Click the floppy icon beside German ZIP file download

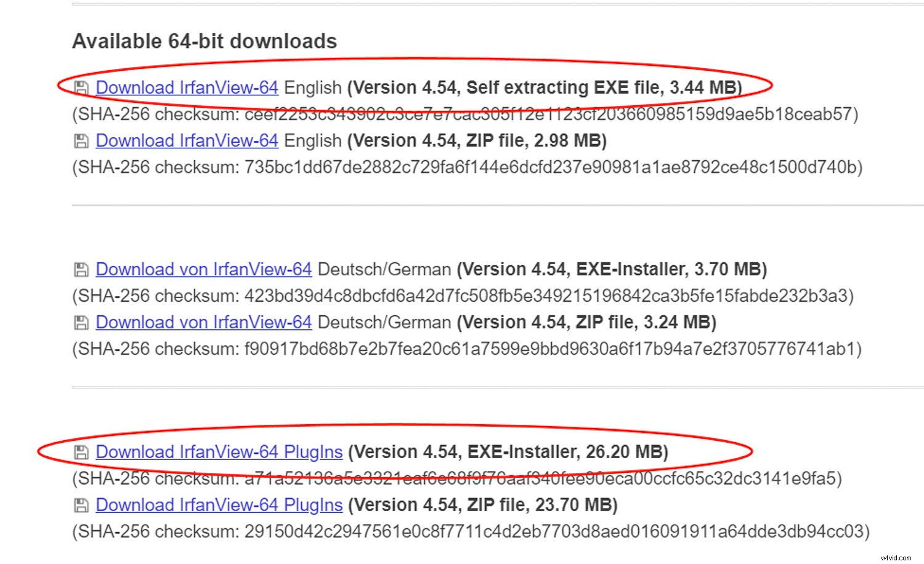click(x=81, y=323)
